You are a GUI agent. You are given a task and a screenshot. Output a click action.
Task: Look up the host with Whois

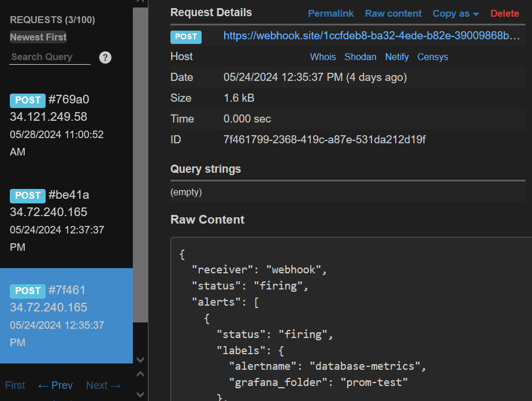point(323,57)
